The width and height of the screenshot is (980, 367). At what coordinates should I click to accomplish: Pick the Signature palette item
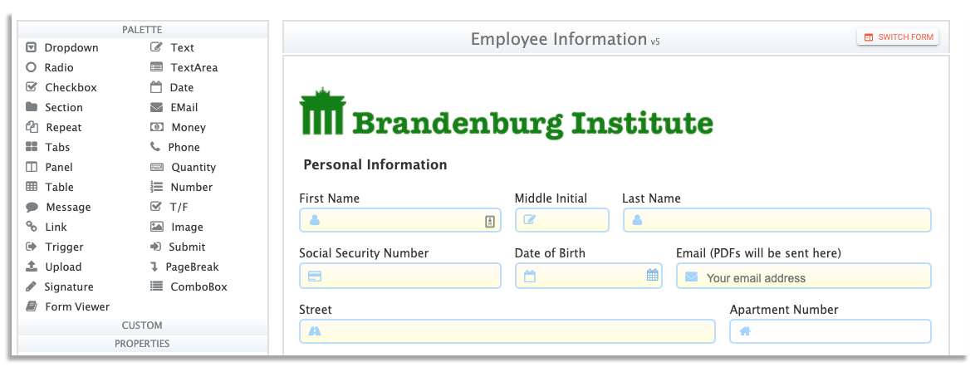coord(59,287)
